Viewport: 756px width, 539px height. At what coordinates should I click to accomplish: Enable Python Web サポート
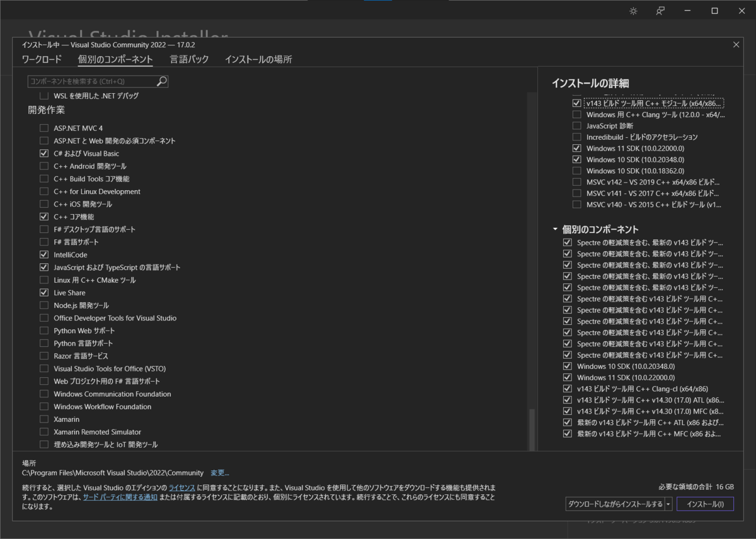(44, 331)
